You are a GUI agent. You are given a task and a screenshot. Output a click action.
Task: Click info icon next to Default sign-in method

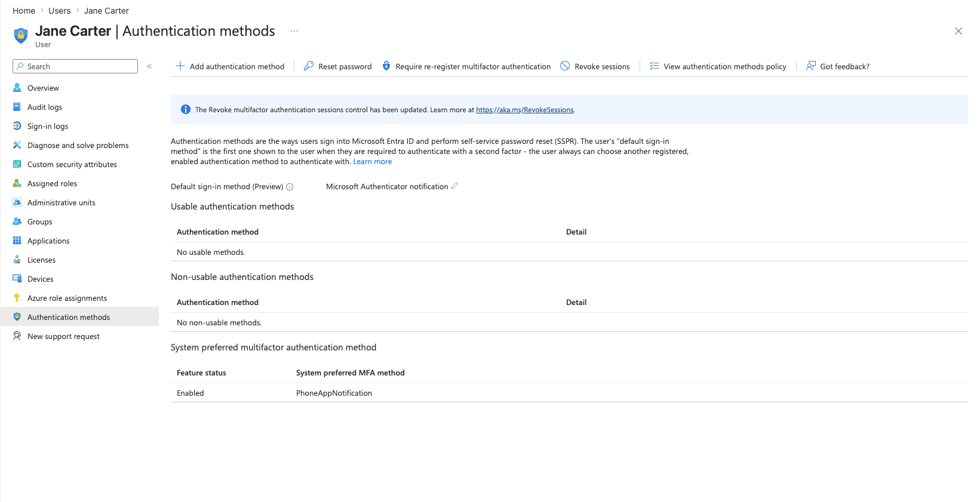tap(290, 187)
